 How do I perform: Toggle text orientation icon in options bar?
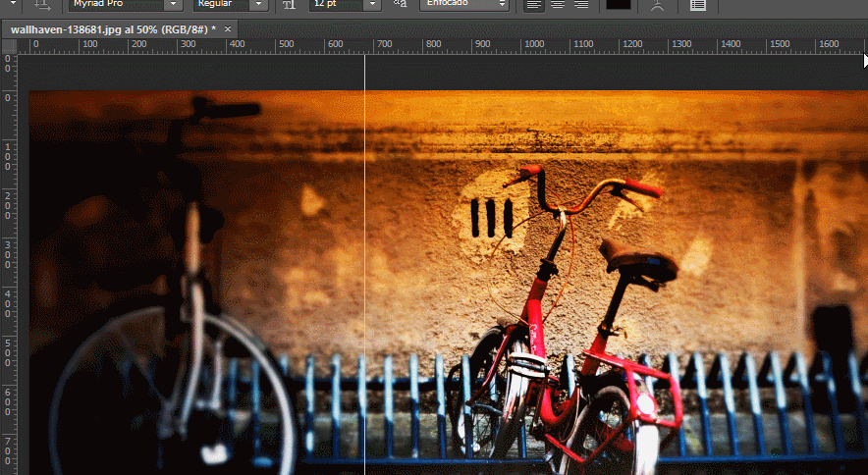coord(42,5)
